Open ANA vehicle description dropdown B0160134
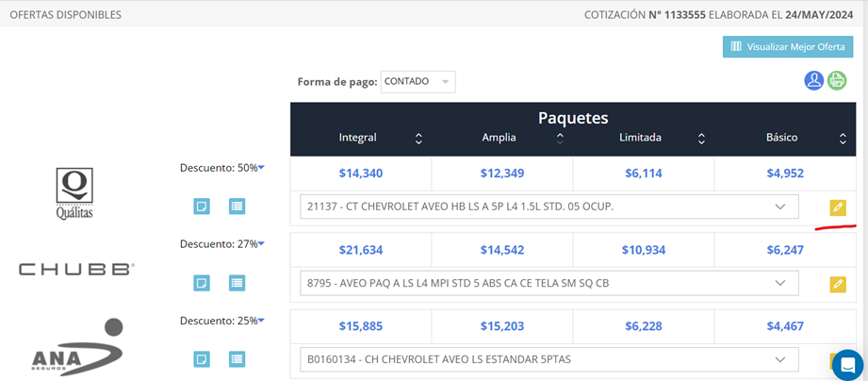The image size is (868, 381). tap(549, 359)
